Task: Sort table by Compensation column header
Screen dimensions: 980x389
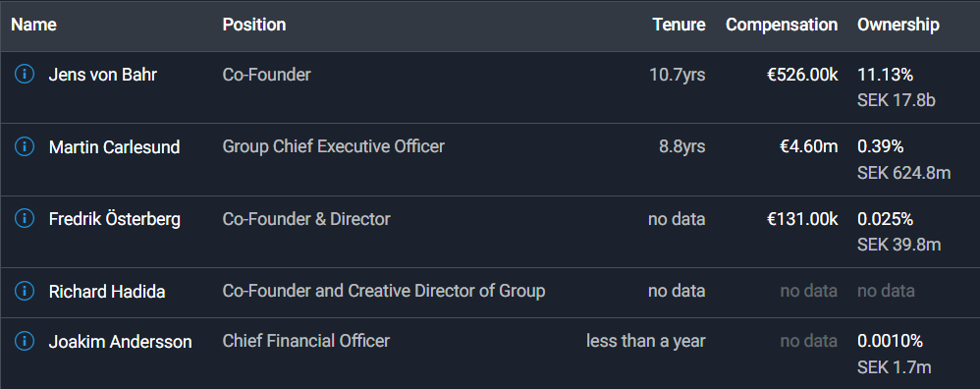Action: coord(782,25)
